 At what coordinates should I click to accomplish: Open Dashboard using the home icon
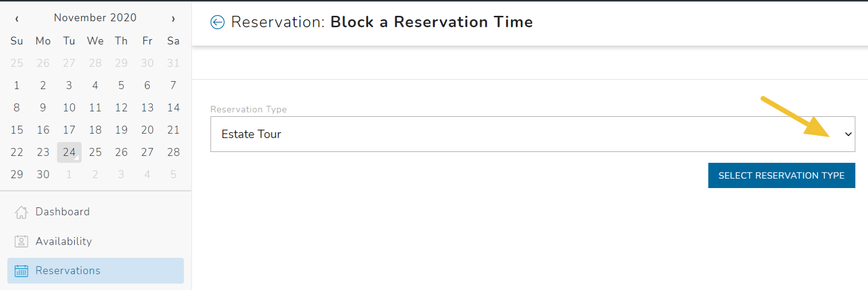pos(21,212)
